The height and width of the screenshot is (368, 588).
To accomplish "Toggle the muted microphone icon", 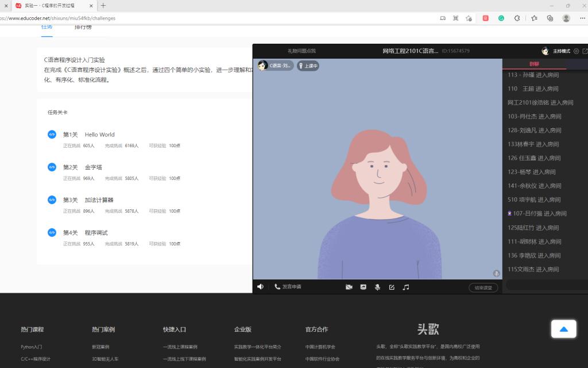I will coord(377,287).
